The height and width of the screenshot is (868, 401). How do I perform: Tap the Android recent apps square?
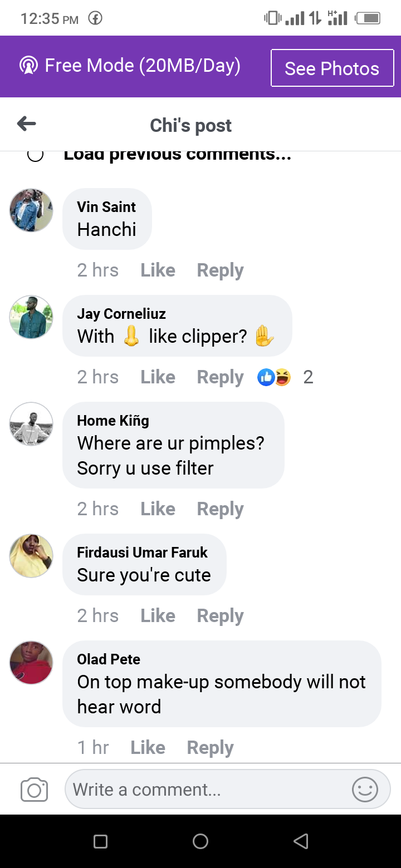point(100,841)
